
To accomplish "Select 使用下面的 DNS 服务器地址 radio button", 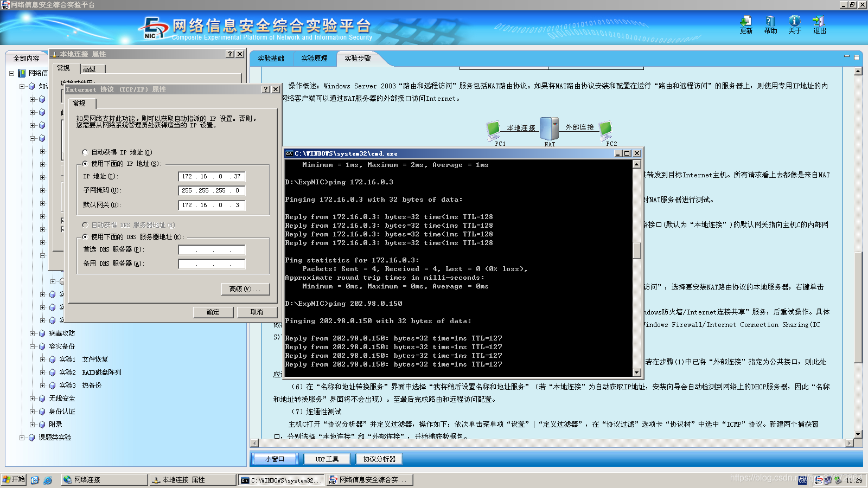I will pos(85,237).
